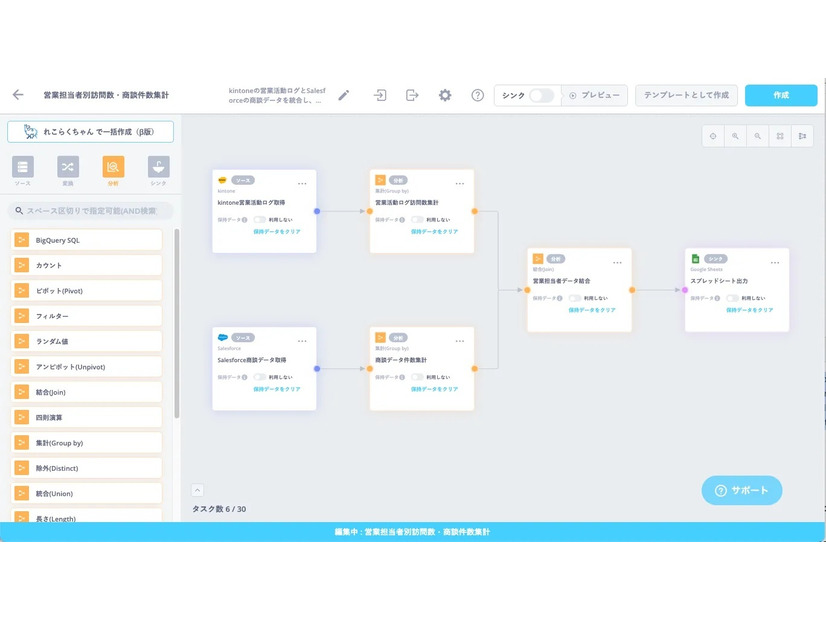Open help with the question mark icon
The height and width of the screenshot is (620, 826).
coord(478,95)
